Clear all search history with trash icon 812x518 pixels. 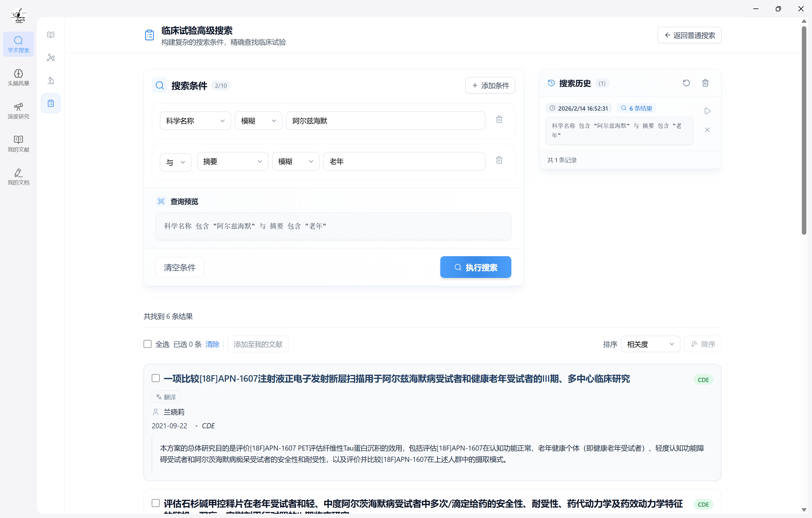click(x=705, y=83)
